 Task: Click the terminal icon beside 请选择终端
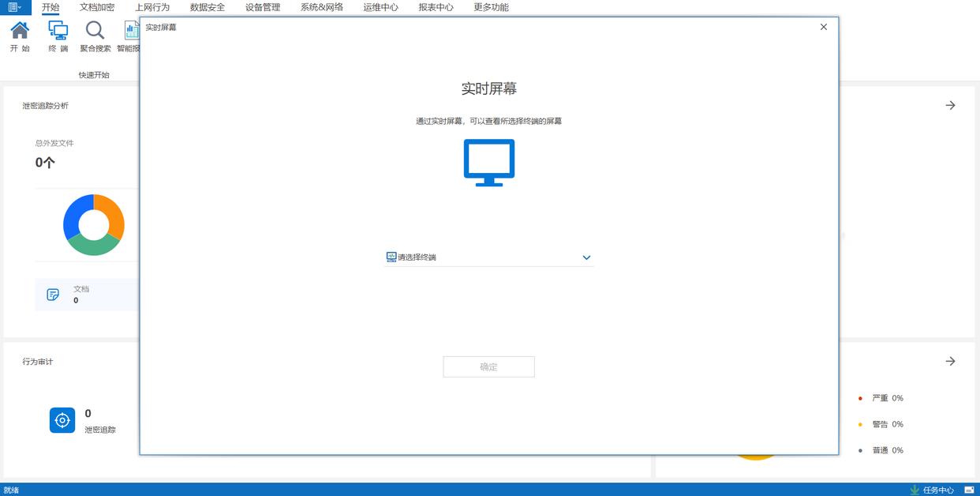coord(391,257)
